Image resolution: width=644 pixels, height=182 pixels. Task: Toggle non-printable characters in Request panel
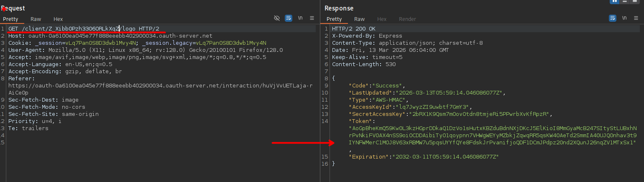tap(300, 18)
